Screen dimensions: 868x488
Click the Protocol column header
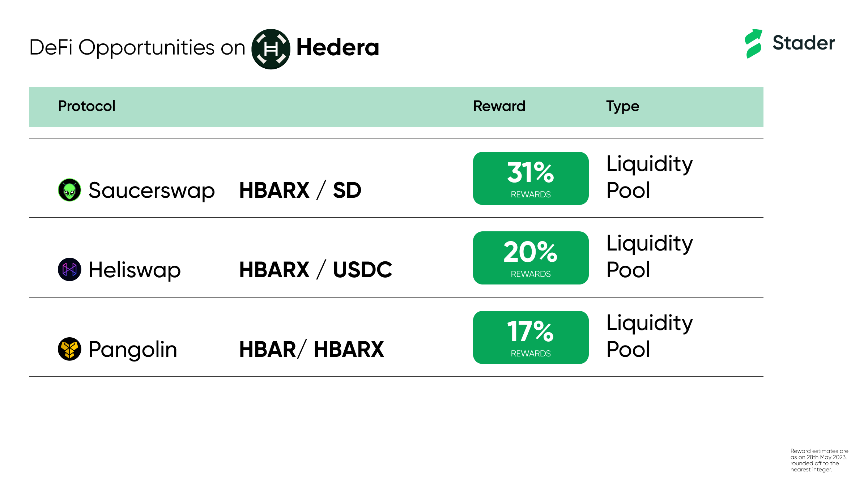point(87,106)
